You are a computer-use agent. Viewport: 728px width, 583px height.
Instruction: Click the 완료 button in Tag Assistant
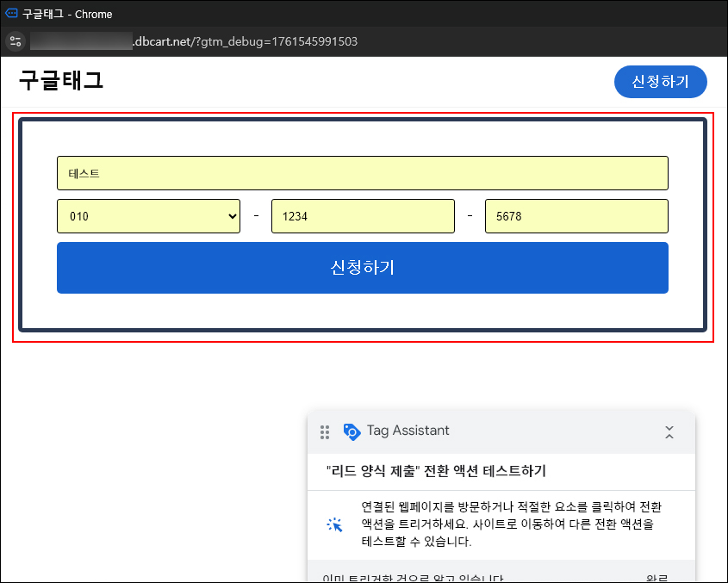tap(657, 578)
